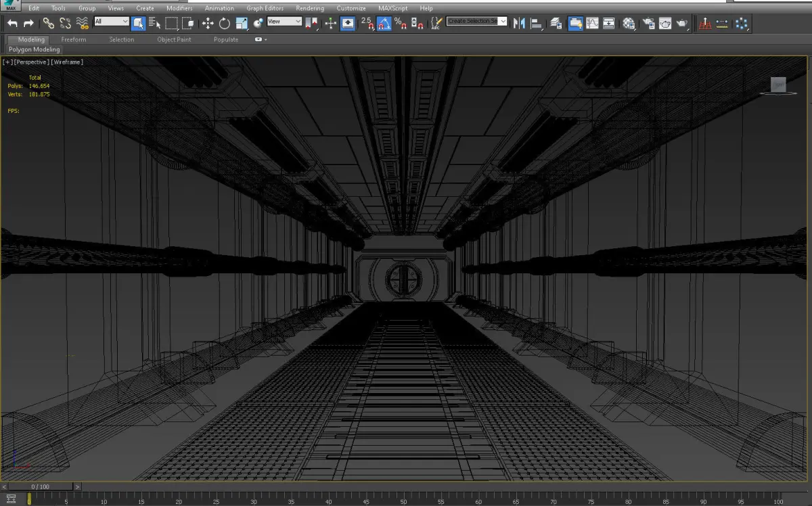The width and height of the screenshot is (812, 506).
Task: Open the Help menu
Action: (426, 8)
